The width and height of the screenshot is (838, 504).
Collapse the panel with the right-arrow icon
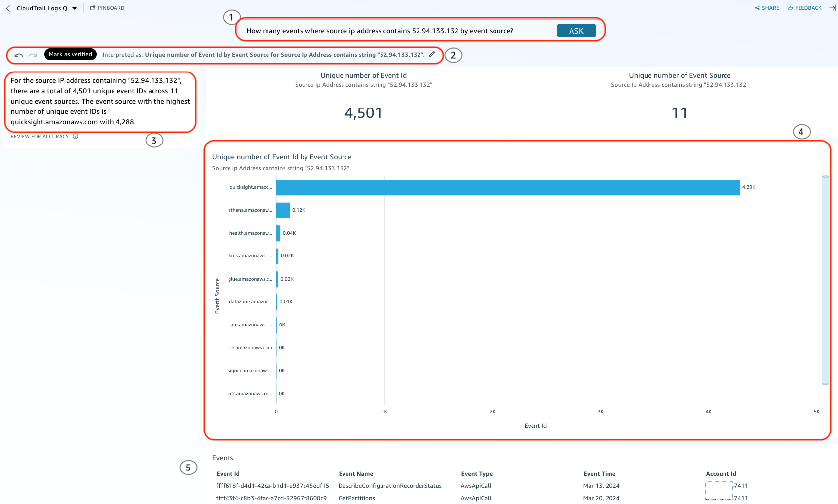tap(832, 8)
